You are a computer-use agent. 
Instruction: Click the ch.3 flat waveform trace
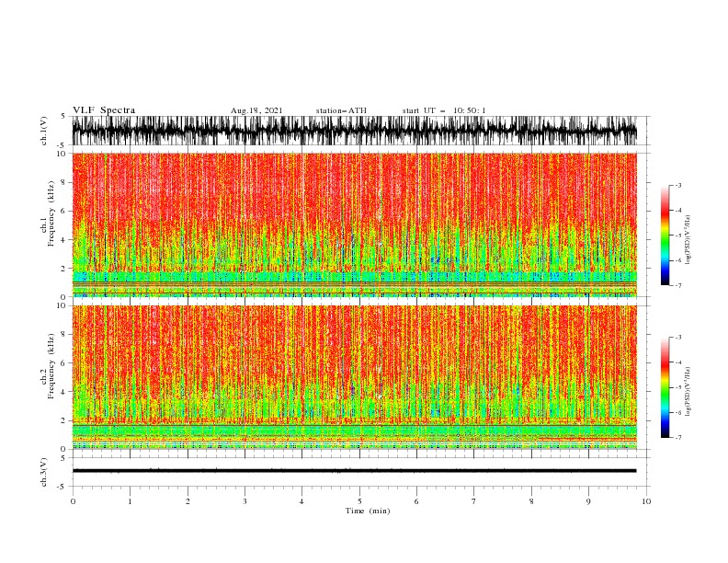(355, 471)
